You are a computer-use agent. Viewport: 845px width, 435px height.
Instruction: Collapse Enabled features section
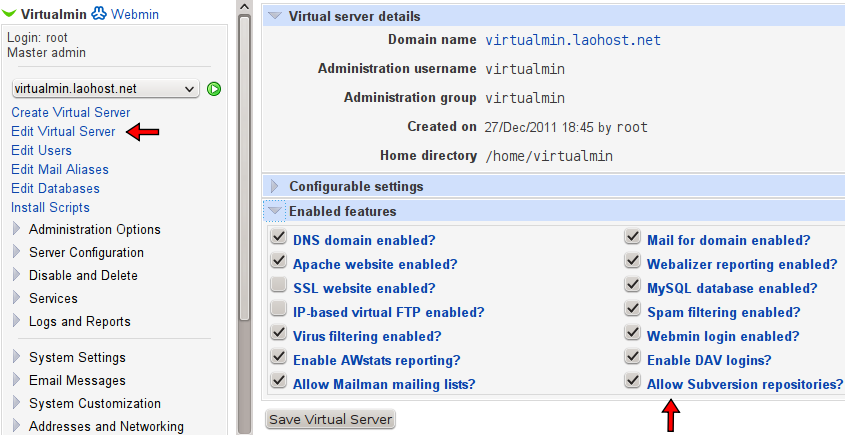[275, 211]
